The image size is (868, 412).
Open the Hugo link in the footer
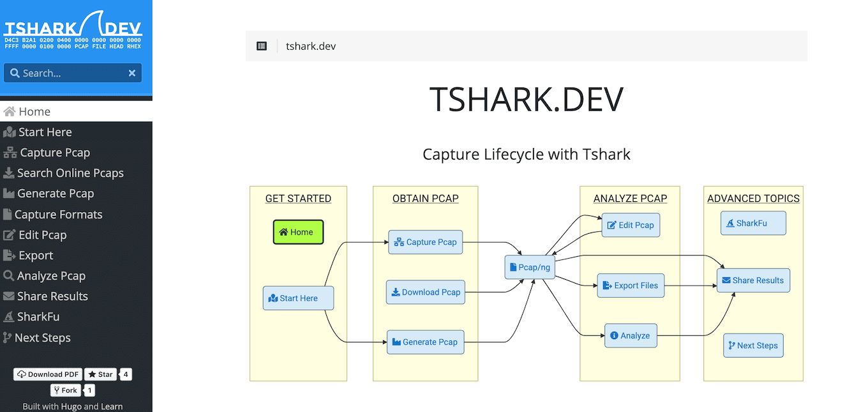pos(71,406)
